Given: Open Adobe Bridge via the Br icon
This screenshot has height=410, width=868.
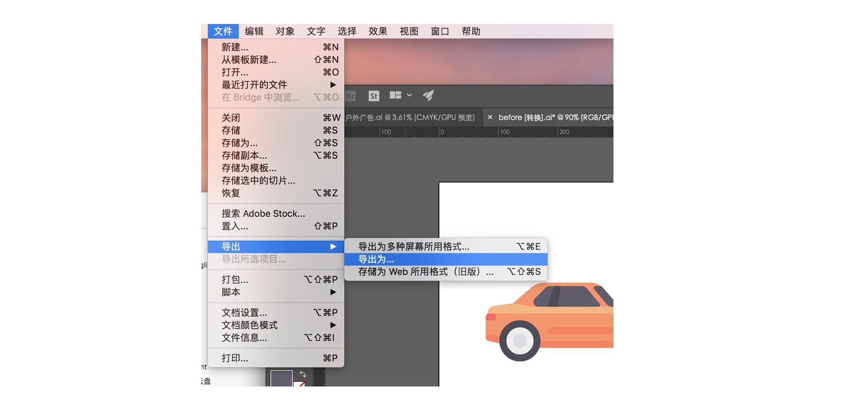Looking at the screenshot, I should 350,96.
